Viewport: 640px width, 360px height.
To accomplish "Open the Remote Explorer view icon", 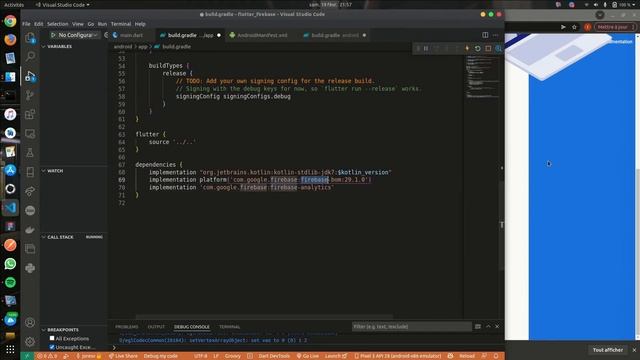I will [x=30, y=133].
